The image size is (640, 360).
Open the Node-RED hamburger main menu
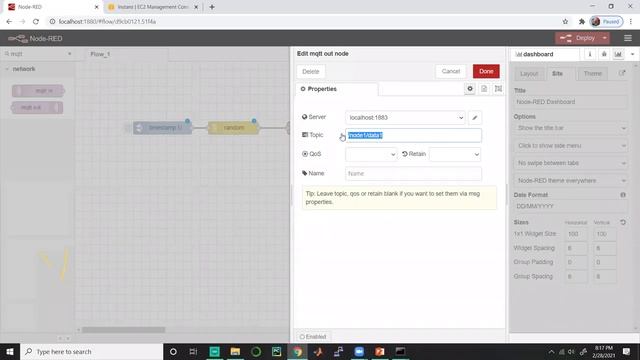(x=628, y=38)
